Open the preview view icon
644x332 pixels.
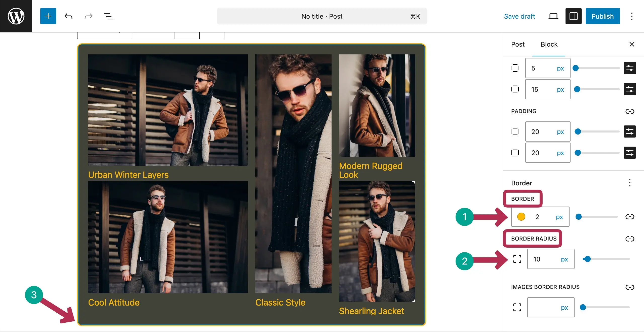553,16
